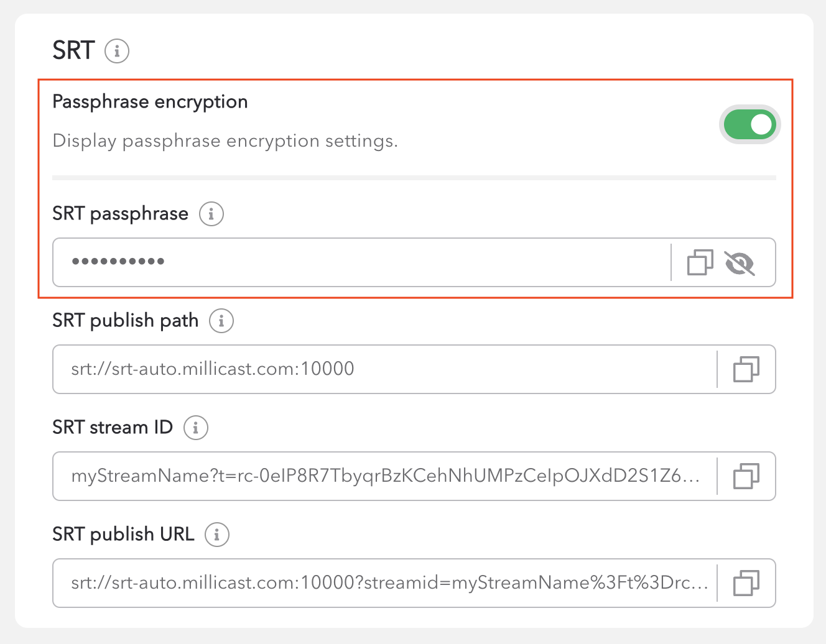Image resolution: width=826 pixels, height=644 pixels.
Task: Click the SRT section heading text
Action: point(73,50)
